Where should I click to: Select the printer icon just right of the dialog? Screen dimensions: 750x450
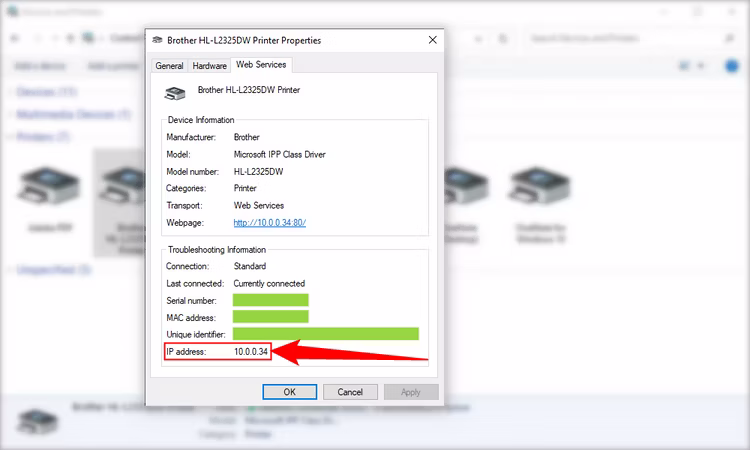pos(466,186)
